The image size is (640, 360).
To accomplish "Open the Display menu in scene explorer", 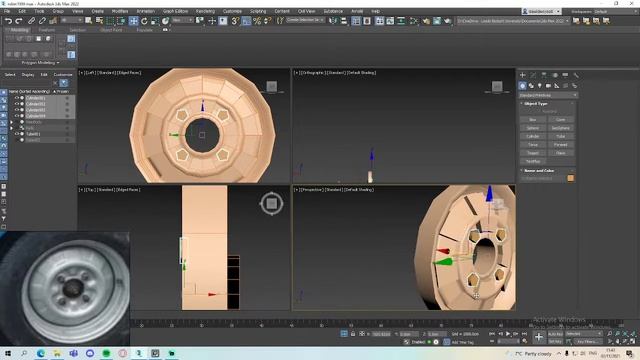I will click(x=28, y=75).
